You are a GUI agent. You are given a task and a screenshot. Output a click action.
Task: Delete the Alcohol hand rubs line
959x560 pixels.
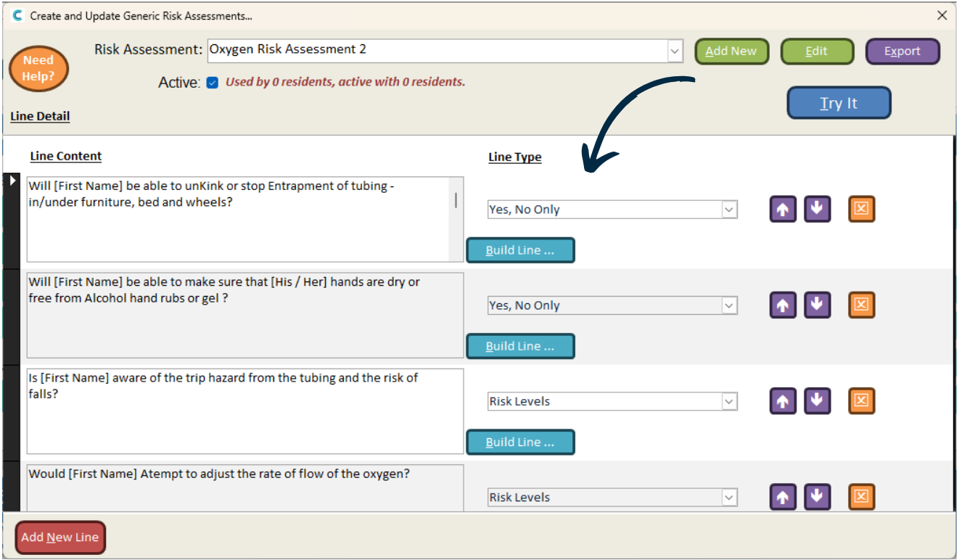tap(861, 305)
